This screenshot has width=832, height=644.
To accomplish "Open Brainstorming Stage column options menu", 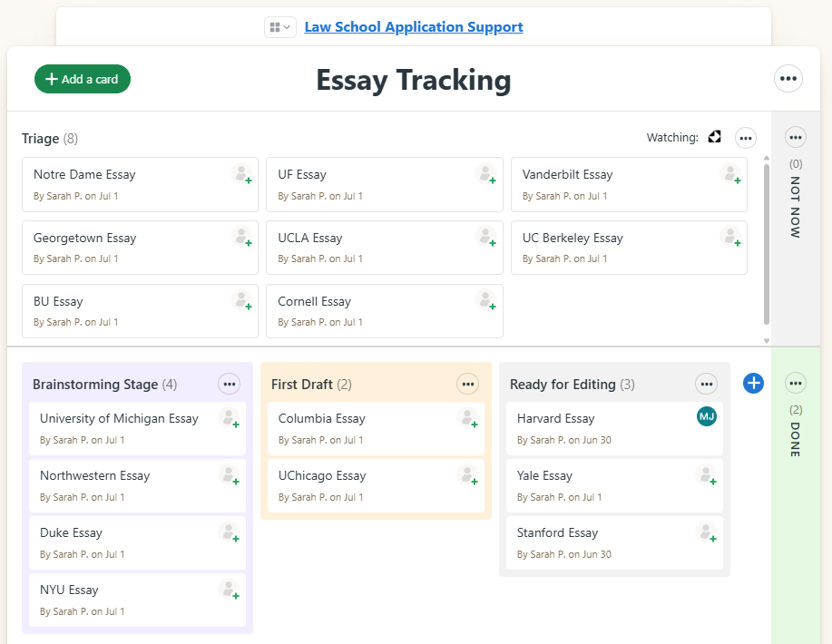I will click(x=230, y=384).
